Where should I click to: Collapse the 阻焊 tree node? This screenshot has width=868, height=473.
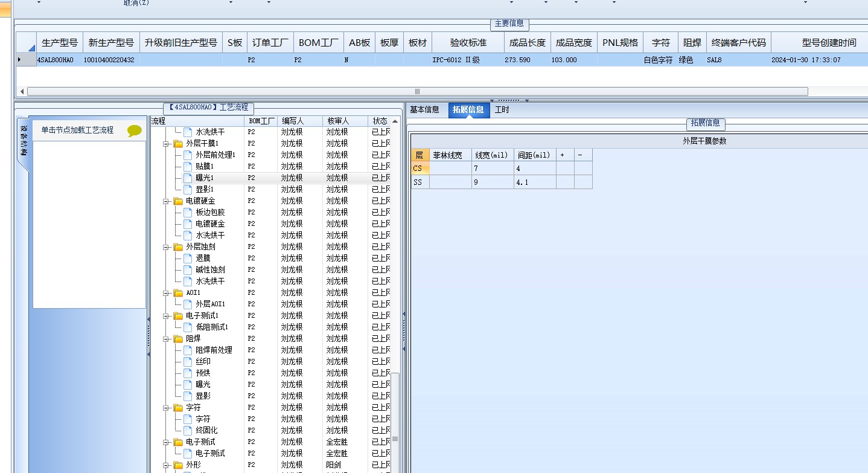[x=166, y=339]
